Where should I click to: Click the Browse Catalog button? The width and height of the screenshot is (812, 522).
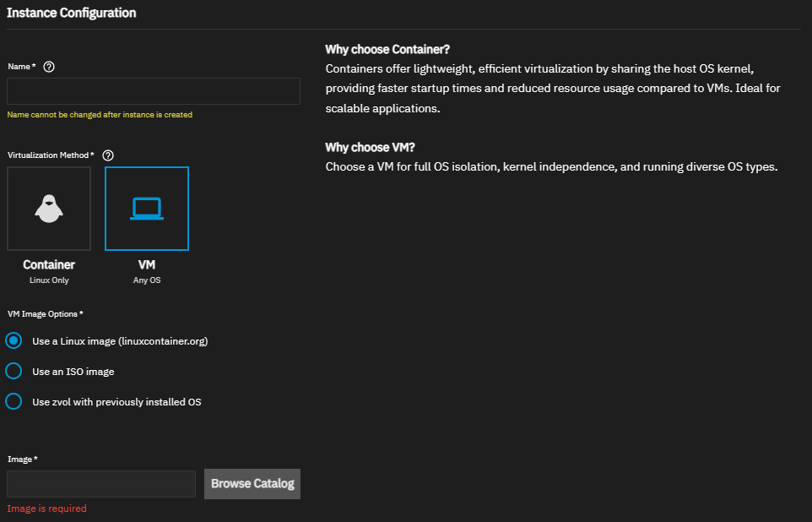(x=252, y=484)
